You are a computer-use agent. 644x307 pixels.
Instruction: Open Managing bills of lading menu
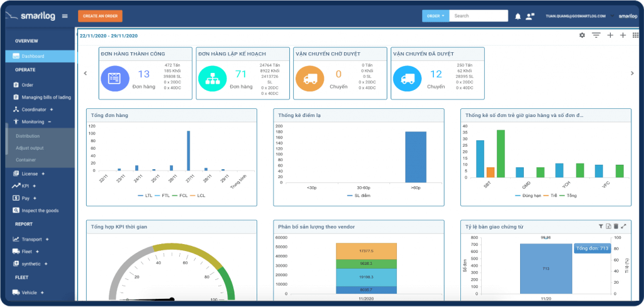coord(46,97)
